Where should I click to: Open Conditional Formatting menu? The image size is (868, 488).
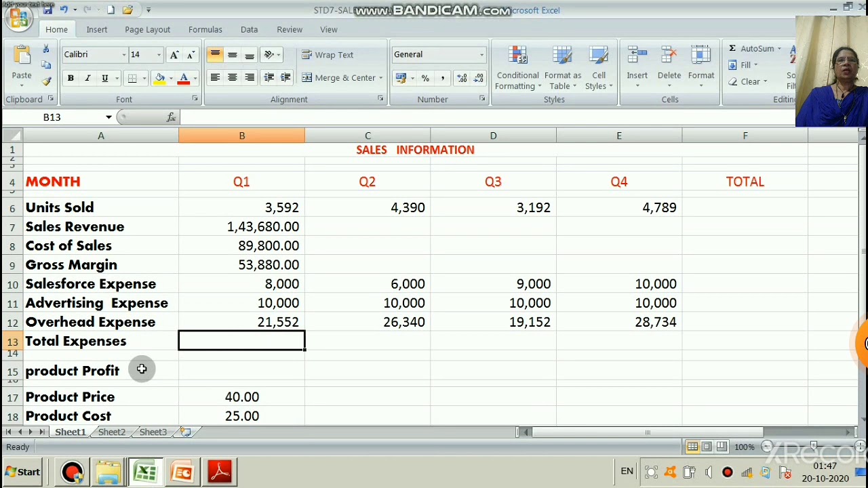tap(517, 68)
